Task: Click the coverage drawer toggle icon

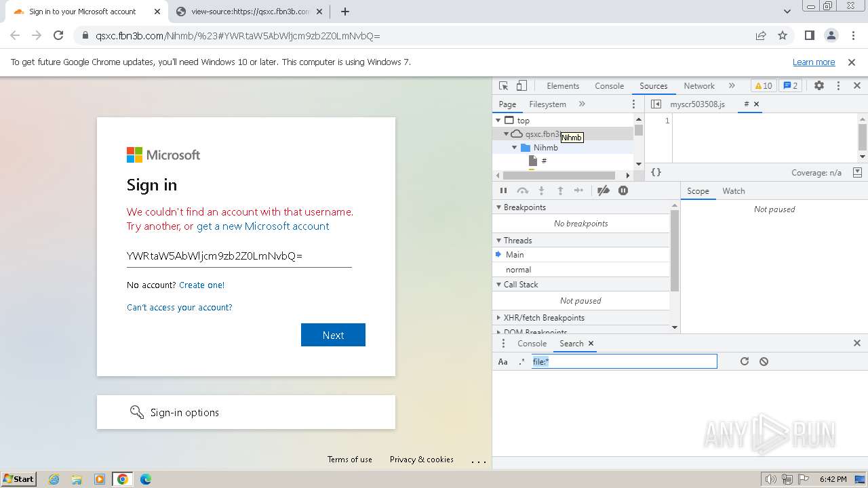Action: (x=858, y=173)
